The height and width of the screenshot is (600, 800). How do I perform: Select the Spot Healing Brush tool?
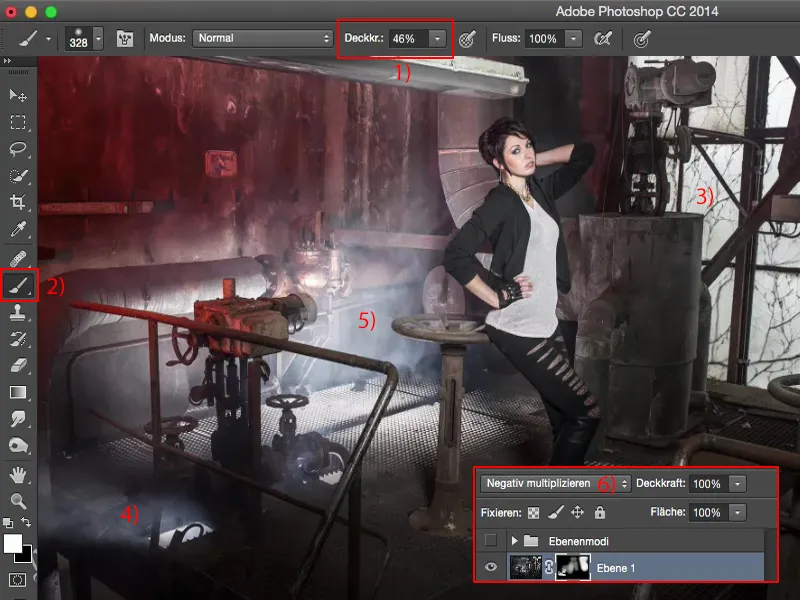(x=18, y=259)
